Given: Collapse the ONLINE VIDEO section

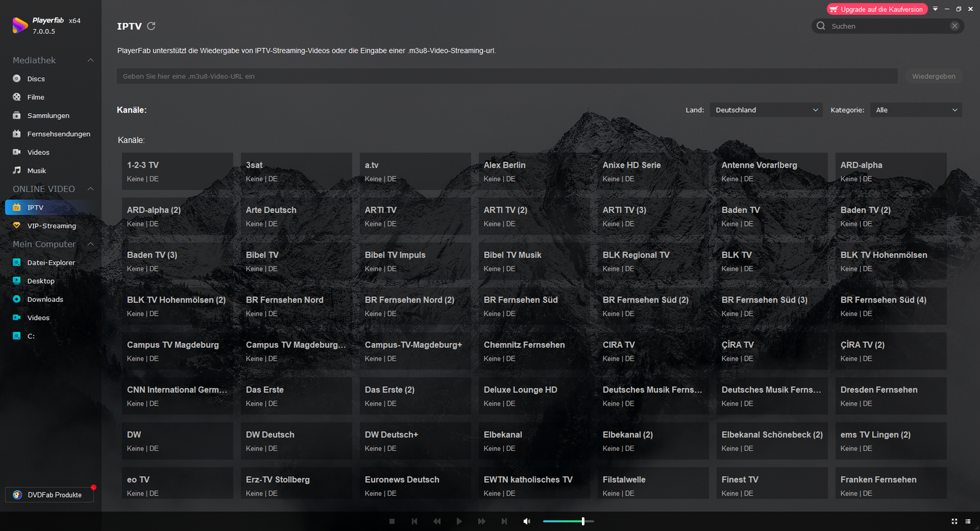Looking at the screenshot, I should pyautogui.click(x=91, y=189).
